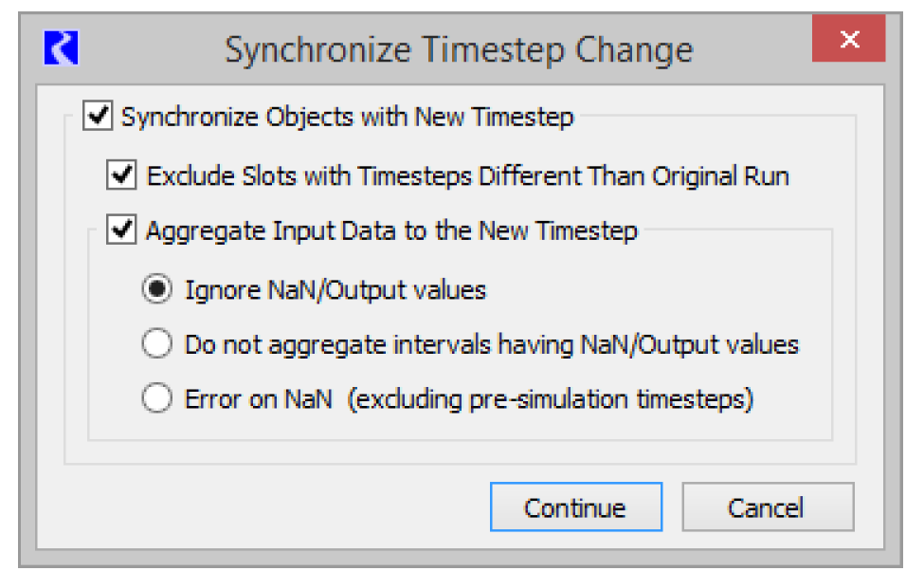This screenshot has width=924, height=571.
Task: Select Error on NaN radio button
Action: 156,399
